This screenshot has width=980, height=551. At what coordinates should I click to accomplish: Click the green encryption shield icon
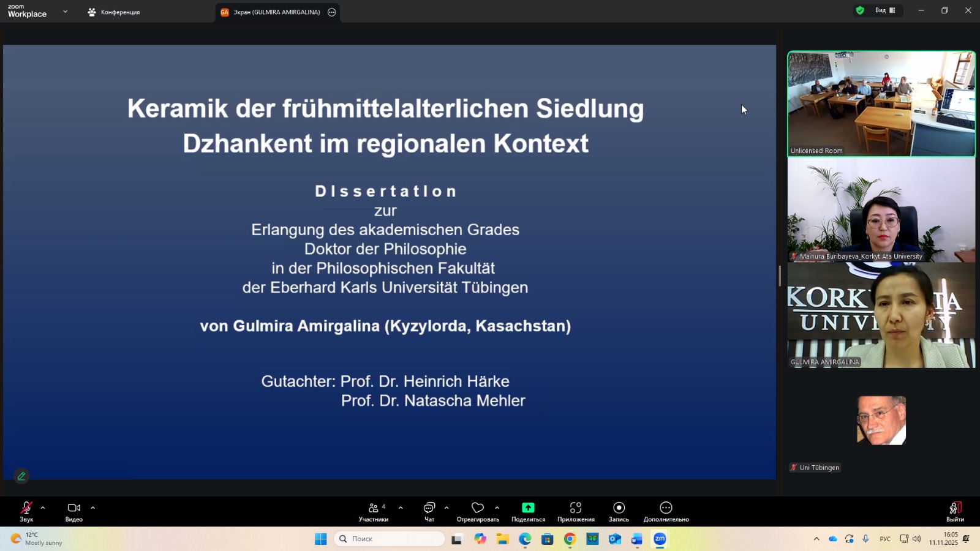pos(860,10)
